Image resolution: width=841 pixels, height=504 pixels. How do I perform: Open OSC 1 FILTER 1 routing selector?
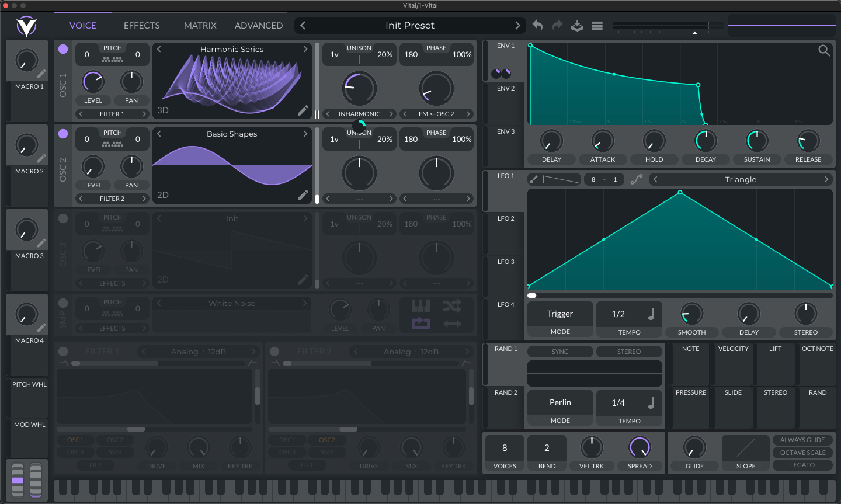click(112, 114)
